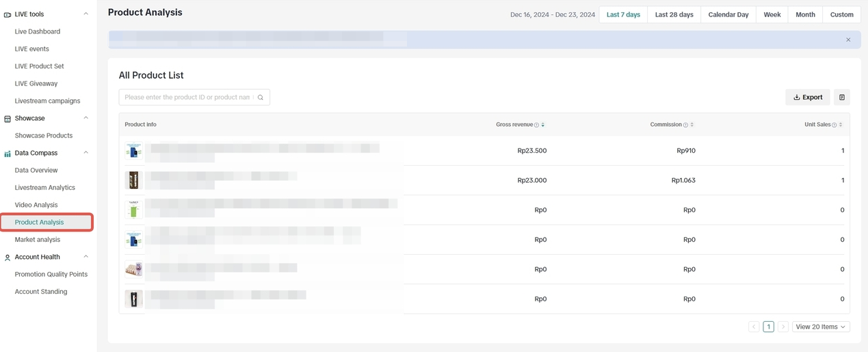The height and width of the screenshot is (352, 868).
Task: Click the column settings icon beside Export
Action: pos(841,97)
